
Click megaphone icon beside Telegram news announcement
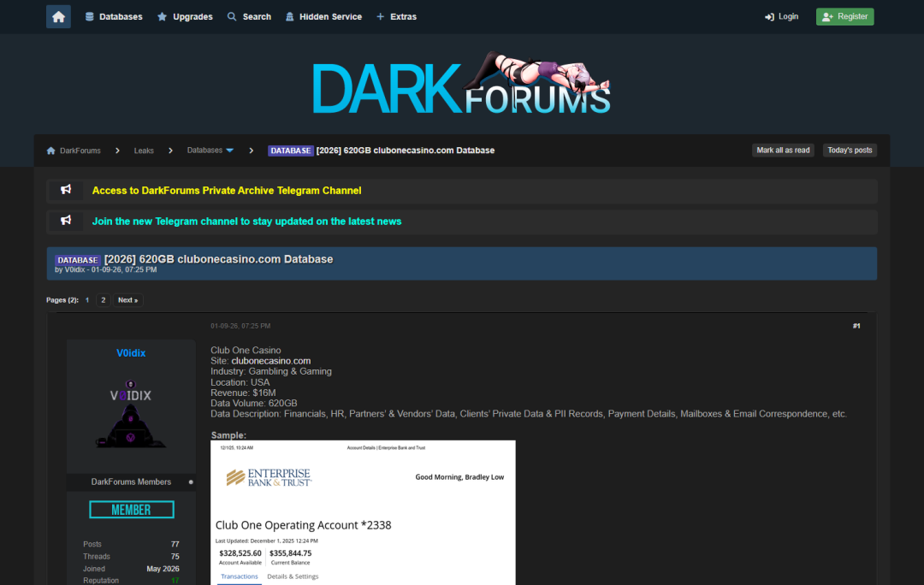pos(66,221)
